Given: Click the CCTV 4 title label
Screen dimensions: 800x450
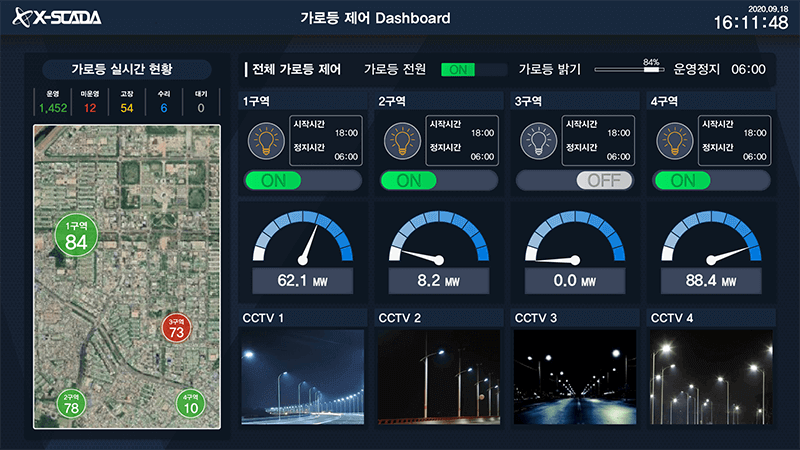Looking at the screenshot, I should click(671, 318).
